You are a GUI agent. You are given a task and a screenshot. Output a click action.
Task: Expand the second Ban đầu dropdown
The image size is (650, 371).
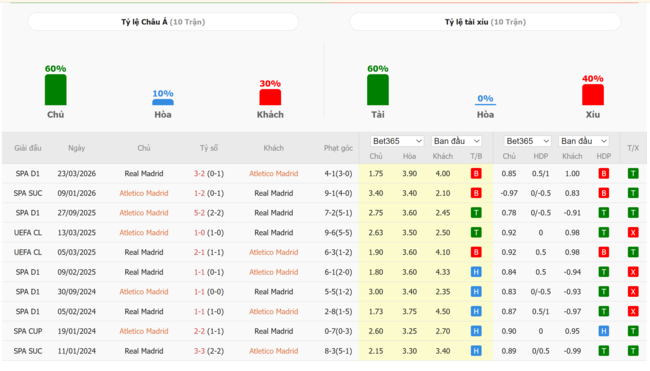click(584, 141)
